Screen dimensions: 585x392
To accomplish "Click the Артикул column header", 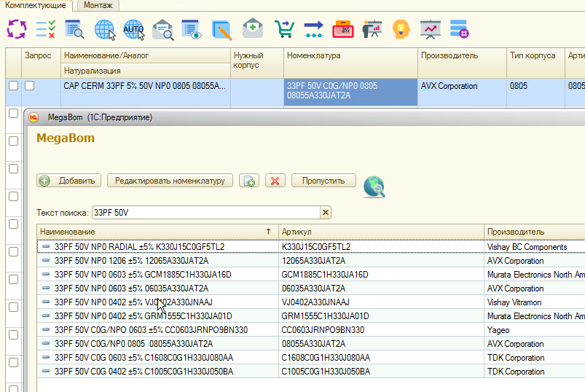I will tap(381, 231).
